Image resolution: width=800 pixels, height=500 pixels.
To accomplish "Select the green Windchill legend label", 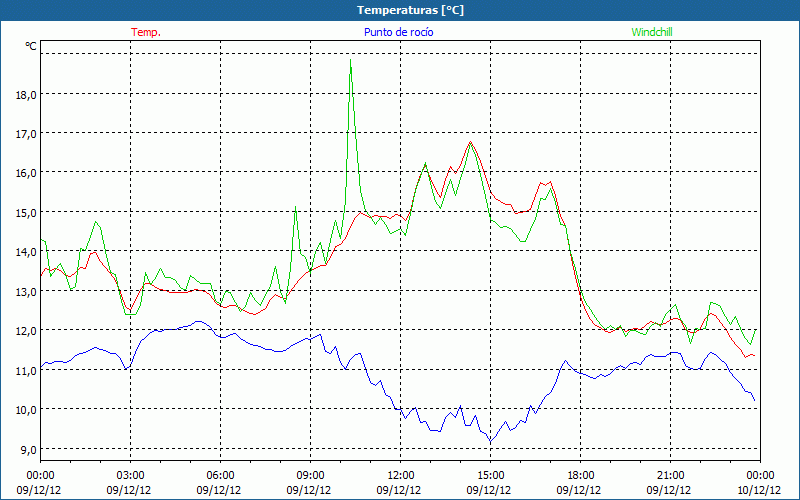I will coord(652,32).
